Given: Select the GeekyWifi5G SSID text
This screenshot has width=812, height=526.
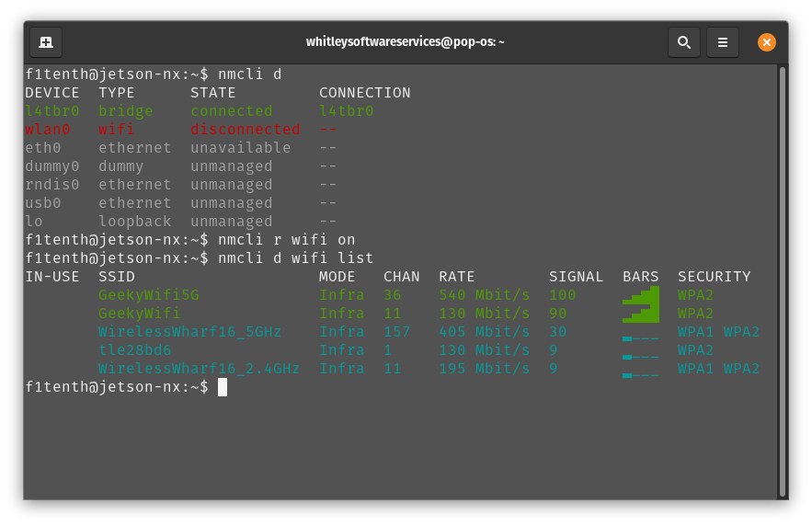Looking at the screenshot, I should (x=149, y=295).
